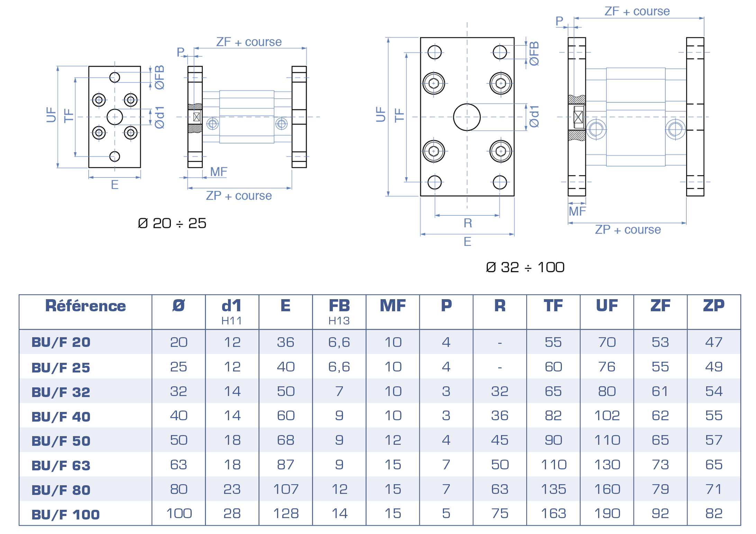Viewport: 756px width, 534px height.
Task: Click E value 68 in BU/F 50 row
Action: 285,440
